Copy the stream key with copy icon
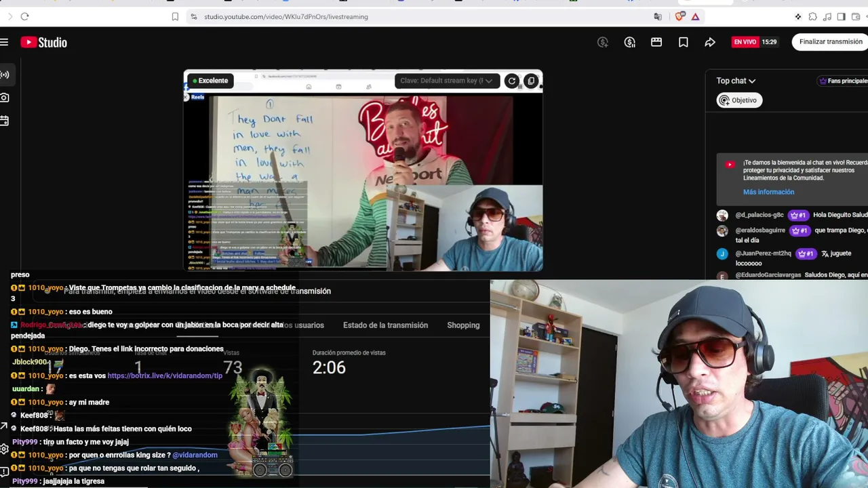Image resolution: width=868 pixels, height=488 pixels. point(531,81)
